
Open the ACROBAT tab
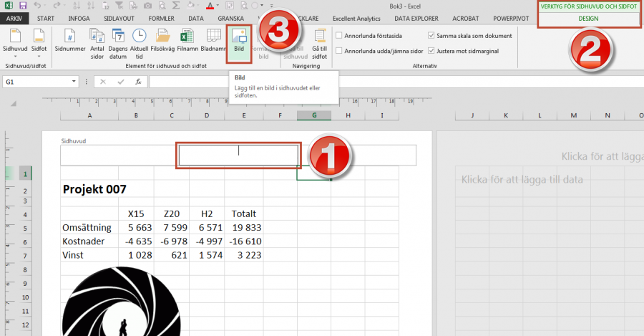pos(466,19)
